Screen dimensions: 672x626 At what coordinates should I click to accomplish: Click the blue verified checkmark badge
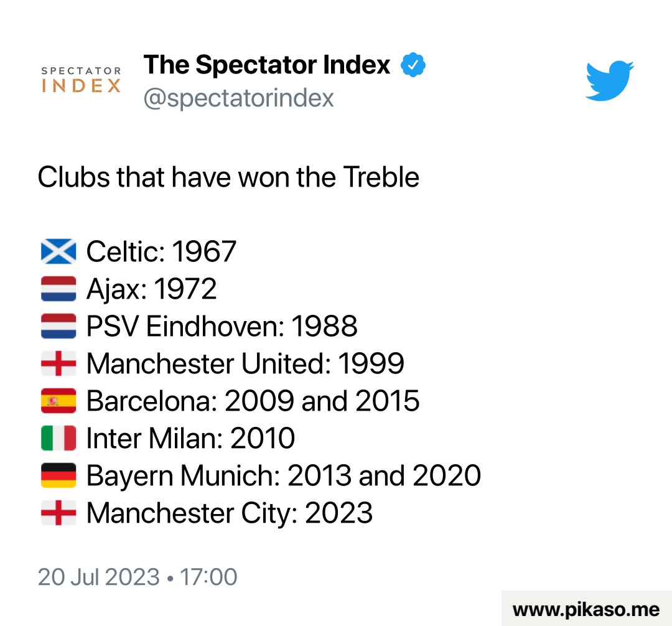(413, 65)
